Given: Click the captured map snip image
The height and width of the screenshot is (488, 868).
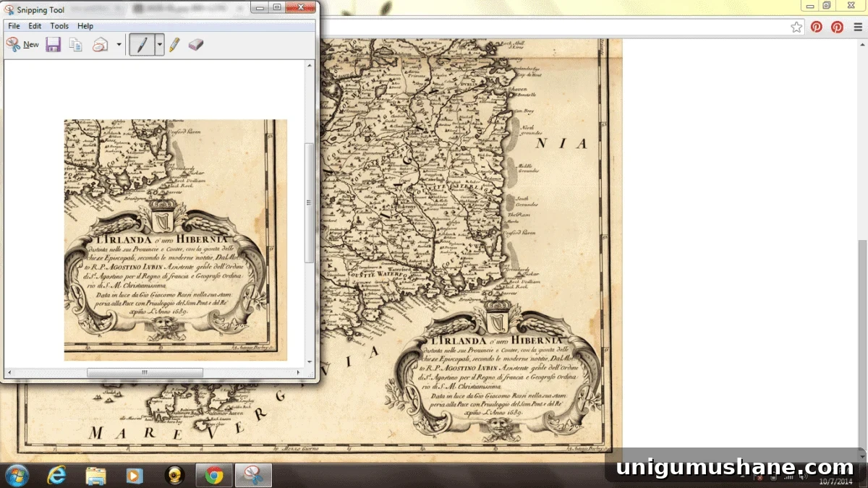Looking at the screenshot, I should 176,240.
